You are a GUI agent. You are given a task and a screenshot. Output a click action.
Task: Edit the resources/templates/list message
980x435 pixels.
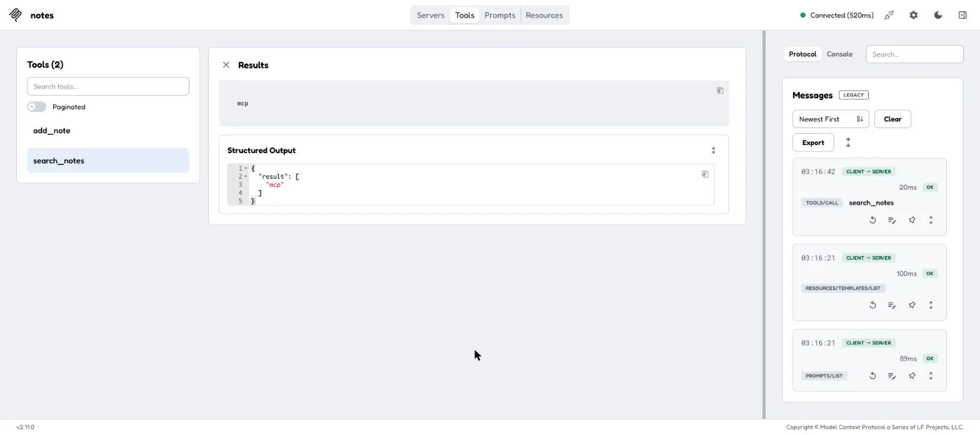tap(892, 305)
